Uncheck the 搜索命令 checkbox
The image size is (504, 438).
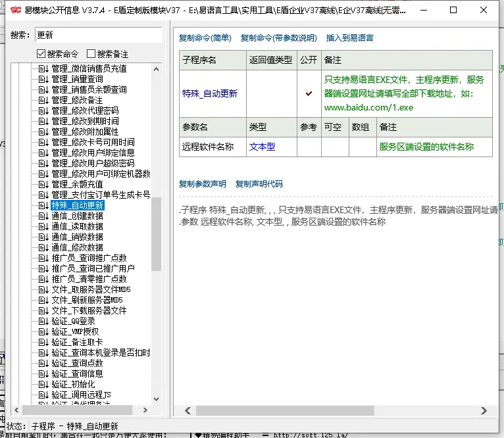[41, 54]
